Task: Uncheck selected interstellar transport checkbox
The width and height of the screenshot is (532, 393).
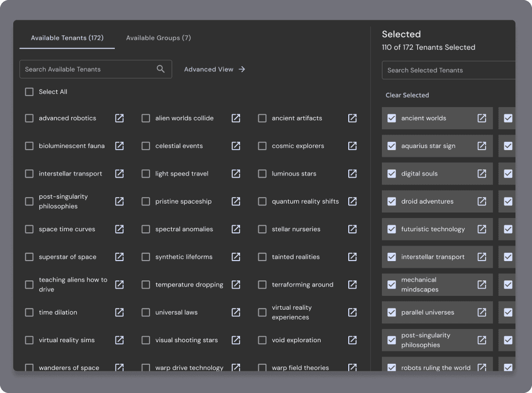Action: pyautogui.click(x=391, y=257)
